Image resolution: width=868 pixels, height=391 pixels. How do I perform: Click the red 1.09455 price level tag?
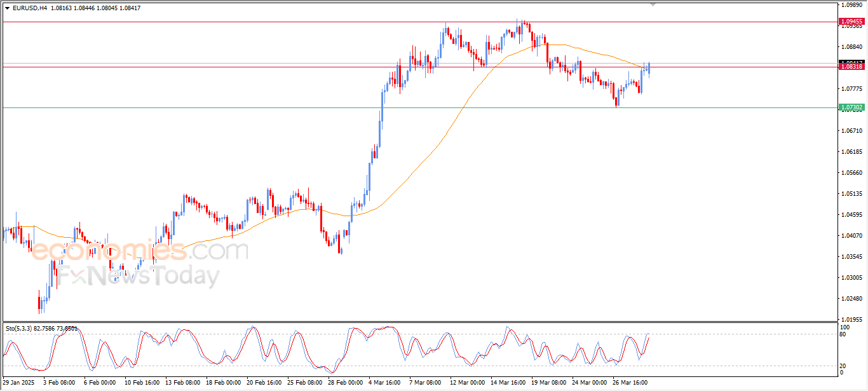(x=851, y=22)
